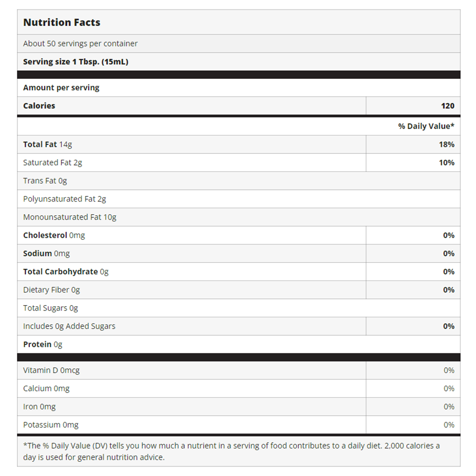The image size is (476, 476).
Task: Click the Saturated Fat 2g label
Action: tap(53, 162)
